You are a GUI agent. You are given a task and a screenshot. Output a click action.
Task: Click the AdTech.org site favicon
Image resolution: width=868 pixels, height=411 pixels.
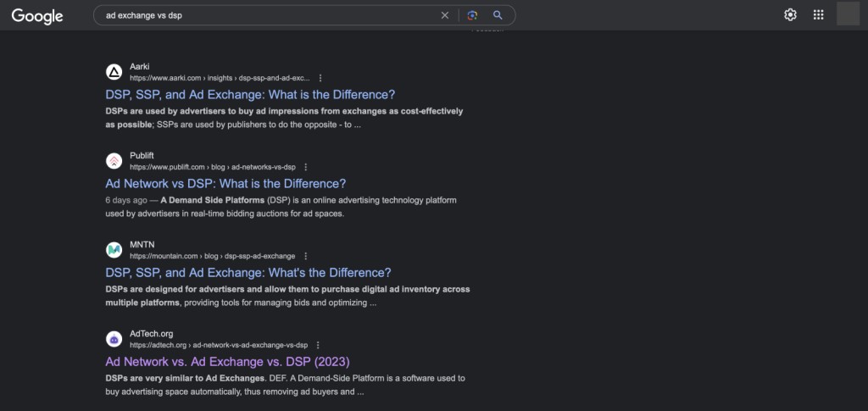click(114, 339)
